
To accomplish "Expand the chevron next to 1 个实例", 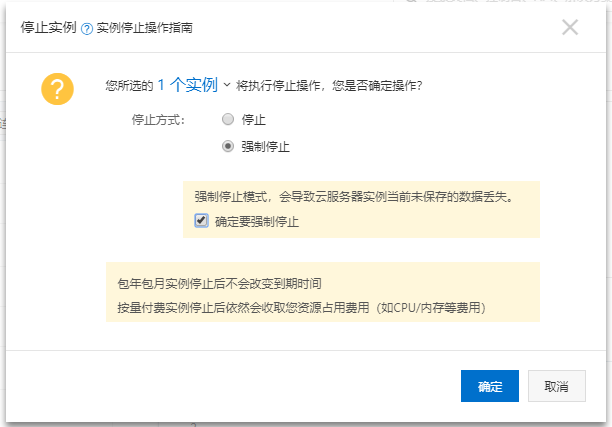I will [227, 85].
